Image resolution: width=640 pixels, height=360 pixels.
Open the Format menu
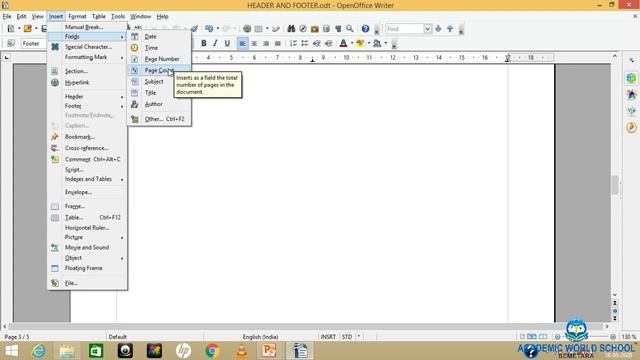pos(77,16)
